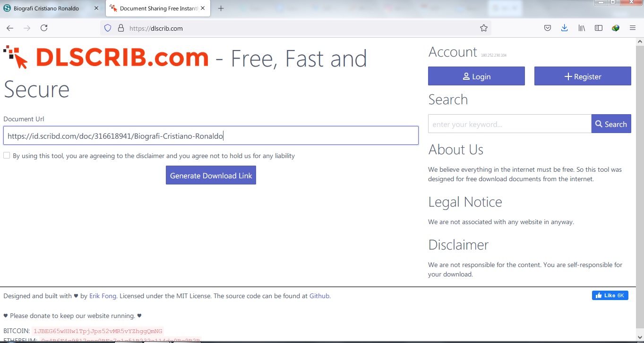Reload the dlscrib.com page
The height and width of the screenshot is (343, 644).
[x=44, y=28]
